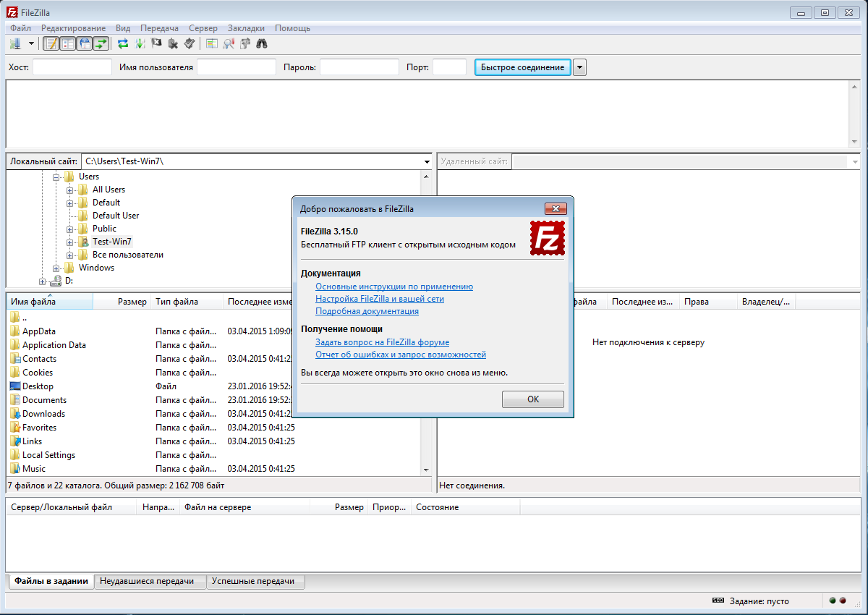Screen dimensions: 868x615
Task: Expand the Test-Win7 folder in tree
Action: [70, 242]
